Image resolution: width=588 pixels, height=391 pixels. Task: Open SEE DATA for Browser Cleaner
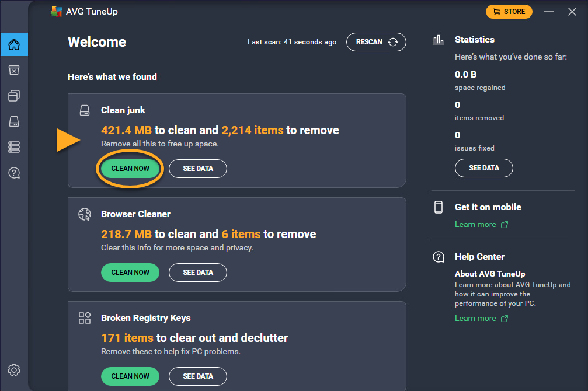pos(198,273)
